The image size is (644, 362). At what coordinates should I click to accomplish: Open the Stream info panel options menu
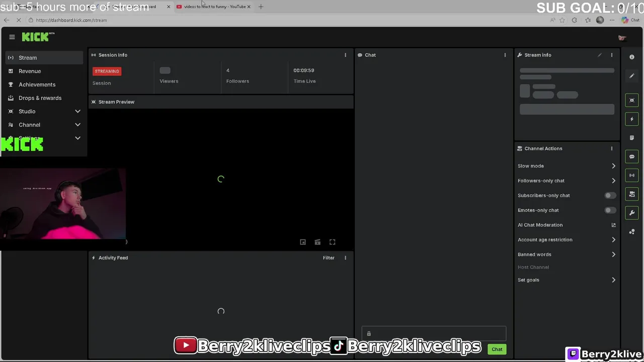click(612, 55)
